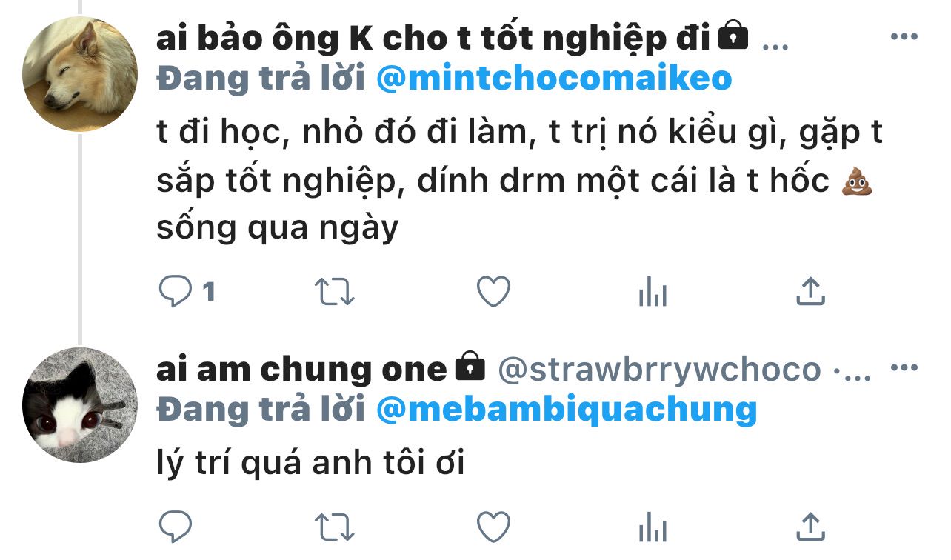This screenshot has height=560, width=951.
Task: Open more options for the first tweet
Action: tap(904, 37)
